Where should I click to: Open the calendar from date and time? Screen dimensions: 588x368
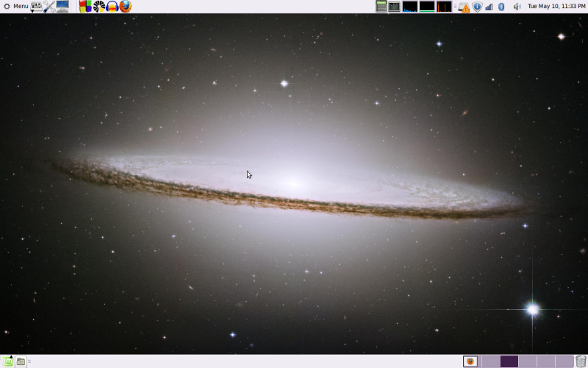click(x=556, y=6)
